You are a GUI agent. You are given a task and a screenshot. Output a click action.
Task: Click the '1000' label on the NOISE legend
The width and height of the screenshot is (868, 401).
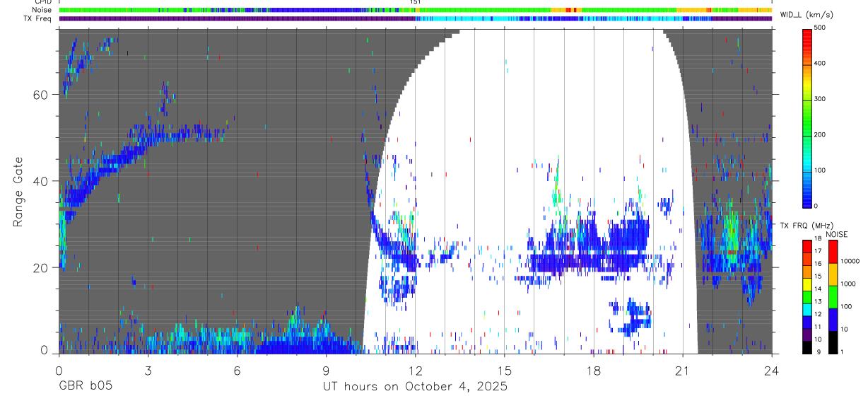tap(849, 284)
